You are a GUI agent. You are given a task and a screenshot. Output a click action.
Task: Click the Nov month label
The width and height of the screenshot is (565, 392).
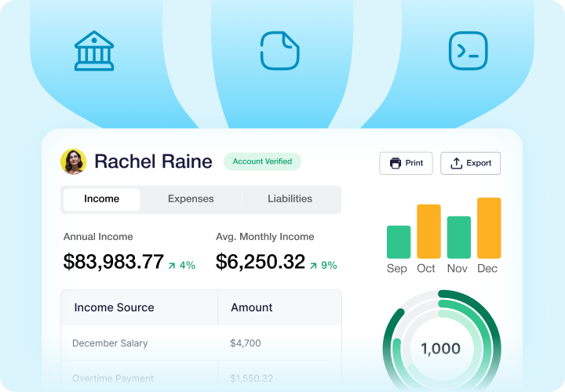coord(457,269)
